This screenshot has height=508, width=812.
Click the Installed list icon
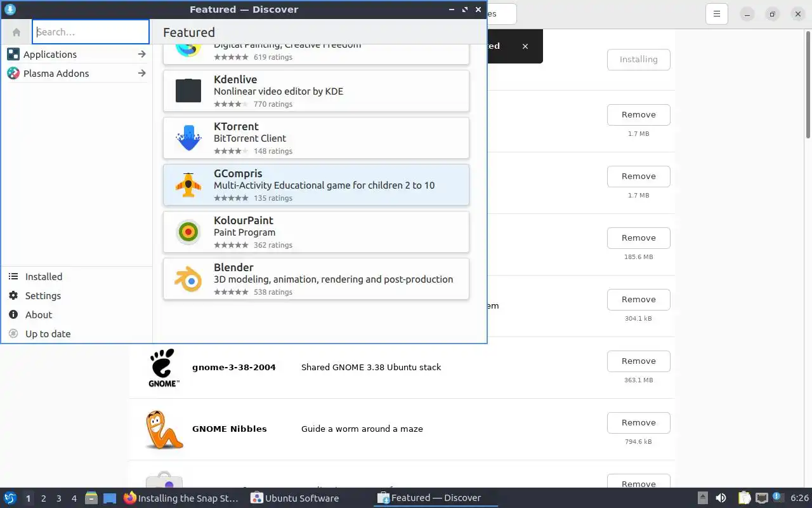[13, 277]
